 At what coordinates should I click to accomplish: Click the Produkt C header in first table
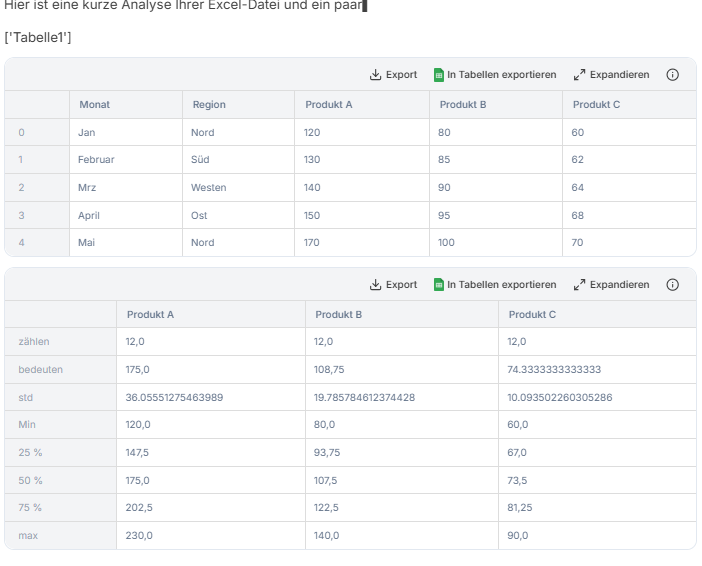click(x=596, y=105)
